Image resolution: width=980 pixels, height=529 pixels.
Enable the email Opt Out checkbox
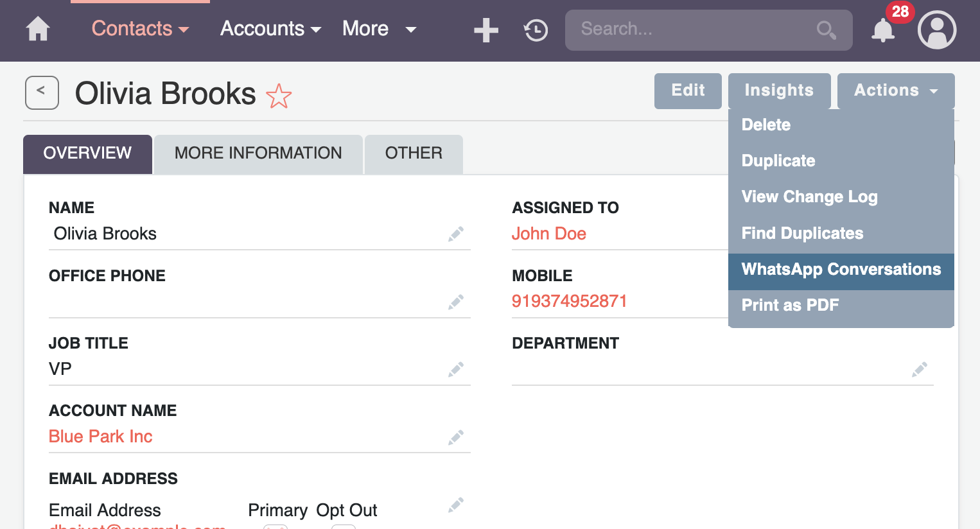(344, 526)
